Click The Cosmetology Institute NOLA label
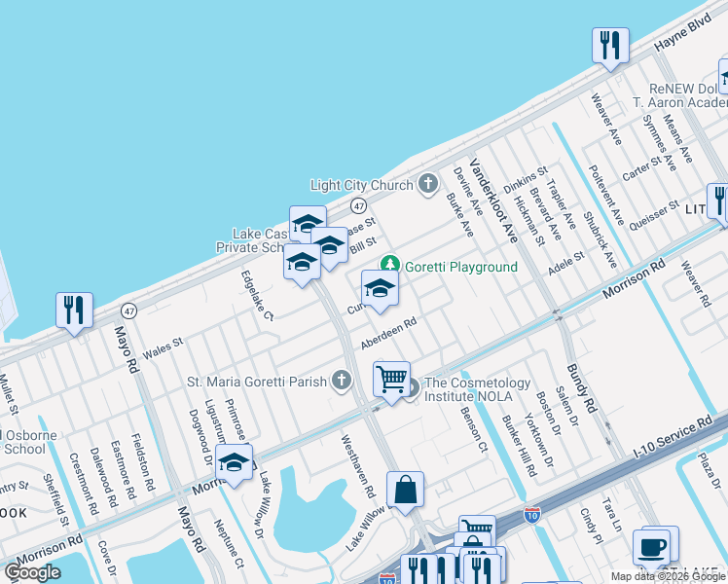 [x=477, y=389]
